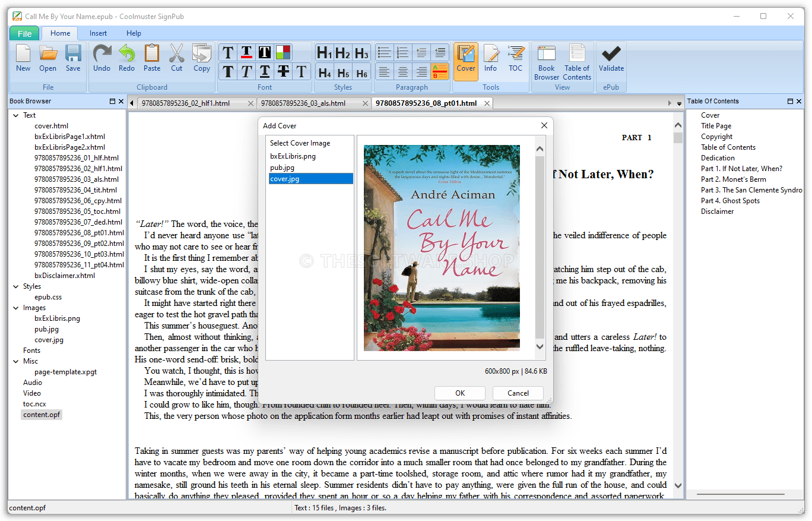Center align the paragraph

click(x=403, y=72)
